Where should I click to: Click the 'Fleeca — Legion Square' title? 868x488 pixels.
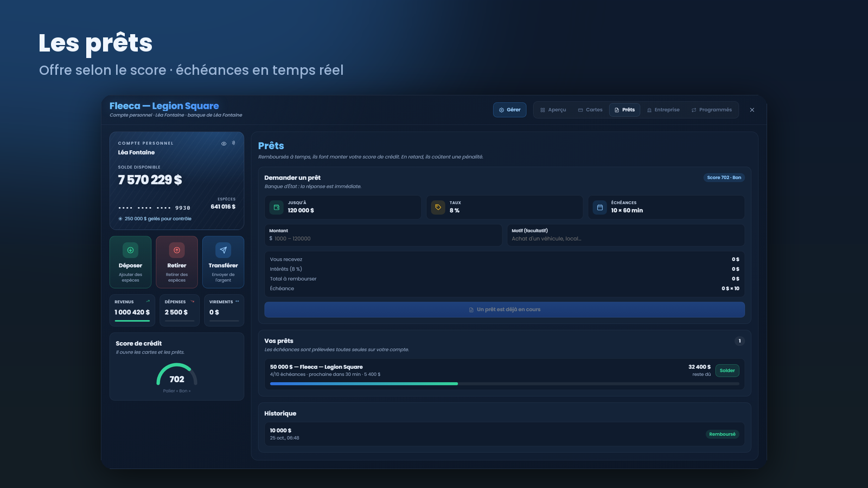click(x=164, y=106)
